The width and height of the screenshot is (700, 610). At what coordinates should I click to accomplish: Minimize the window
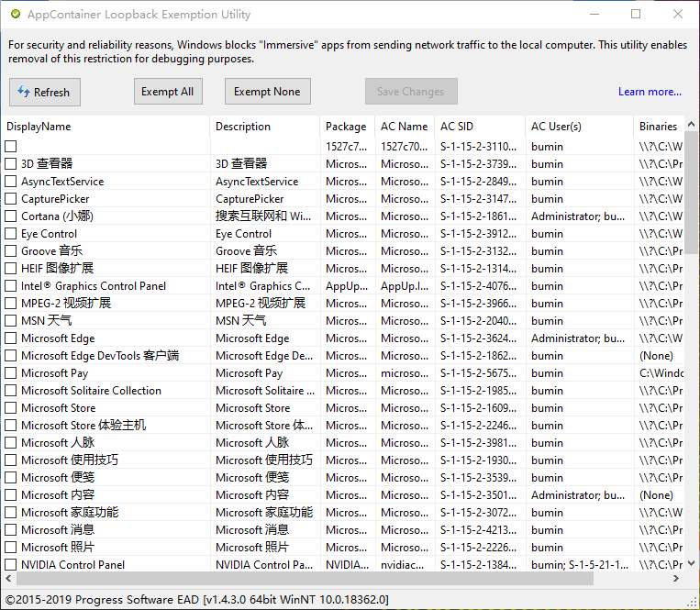click(594, 14)
